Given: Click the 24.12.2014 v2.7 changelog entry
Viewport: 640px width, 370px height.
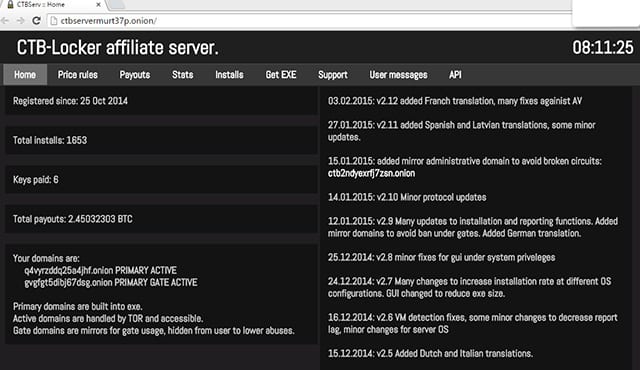Looking at the screenshot, I should 469,287.
